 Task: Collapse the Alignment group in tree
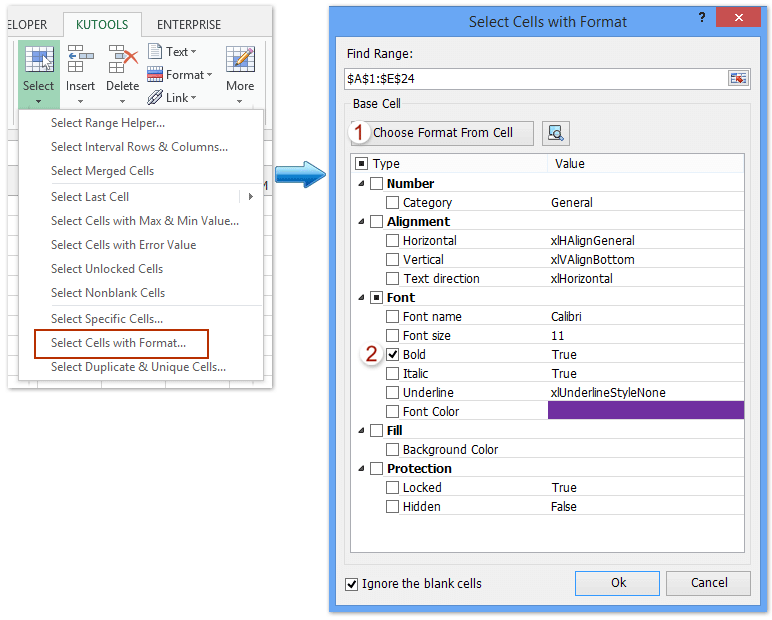tap(360, 222)
